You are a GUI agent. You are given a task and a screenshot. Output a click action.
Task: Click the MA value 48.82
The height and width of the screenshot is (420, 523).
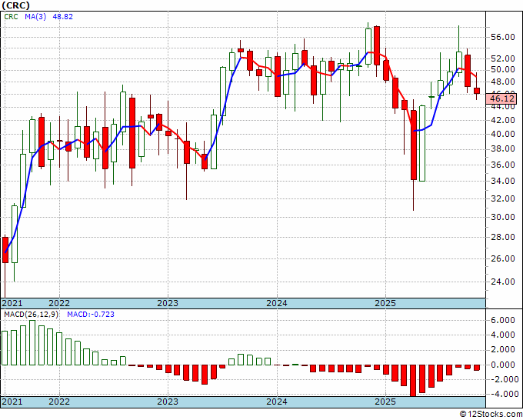click(x=63, y=16)
